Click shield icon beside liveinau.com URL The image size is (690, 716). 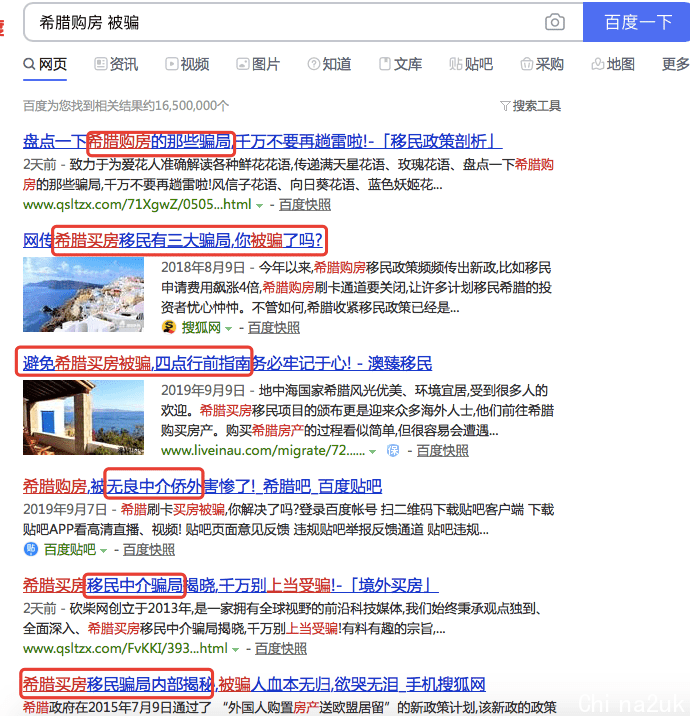tap(393, 451)
